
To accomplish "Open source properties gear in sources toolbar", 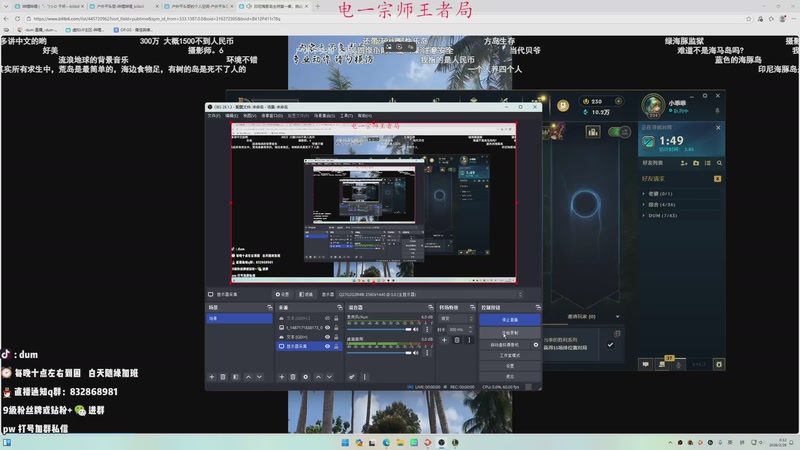I will pos(306,377).
